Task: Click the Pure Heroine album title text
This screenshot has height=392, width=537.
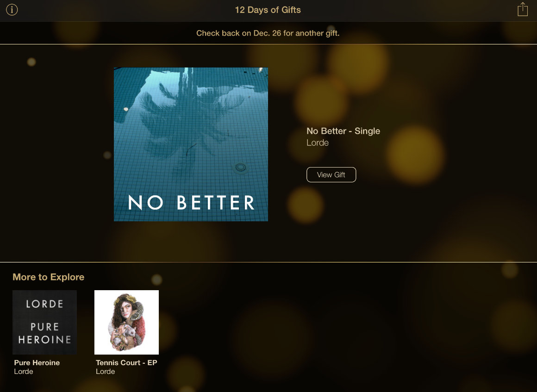Action: [x=37, y=362]
